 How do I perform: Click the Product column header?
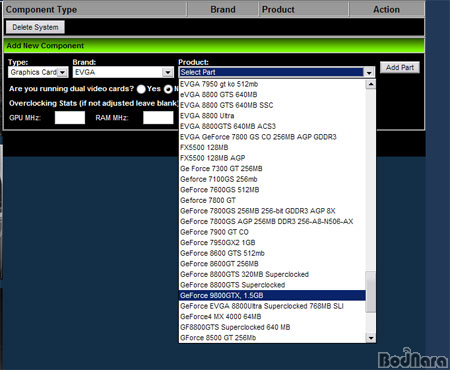coord(304,10)
